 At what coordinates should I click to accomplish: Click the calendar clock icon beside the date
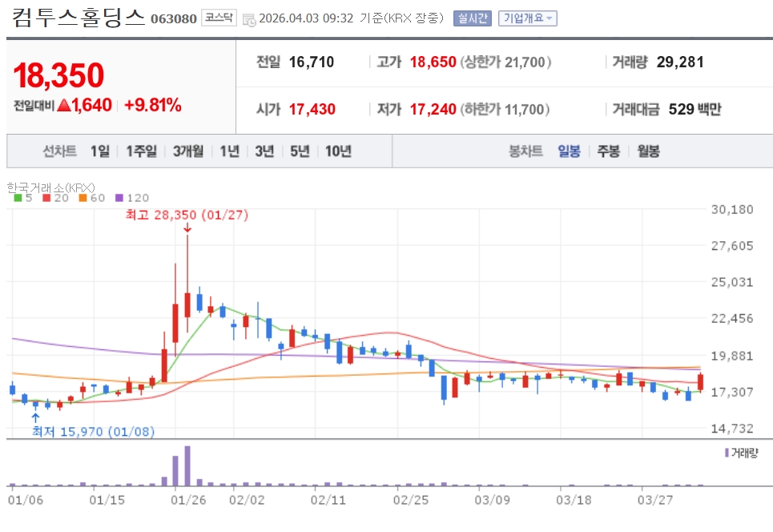pyautogui.click(x=249, y=20)
